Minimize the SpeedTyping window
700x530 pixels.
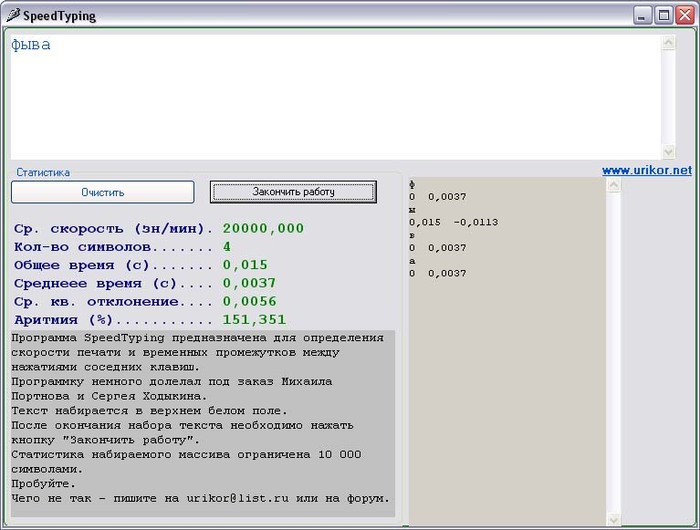[x=642, y=16]
